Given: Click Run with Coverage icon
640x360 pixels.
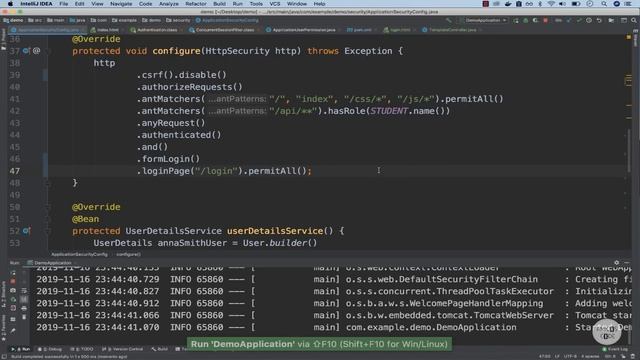Looking at the screenshot, I should click(x=536, y=20).
